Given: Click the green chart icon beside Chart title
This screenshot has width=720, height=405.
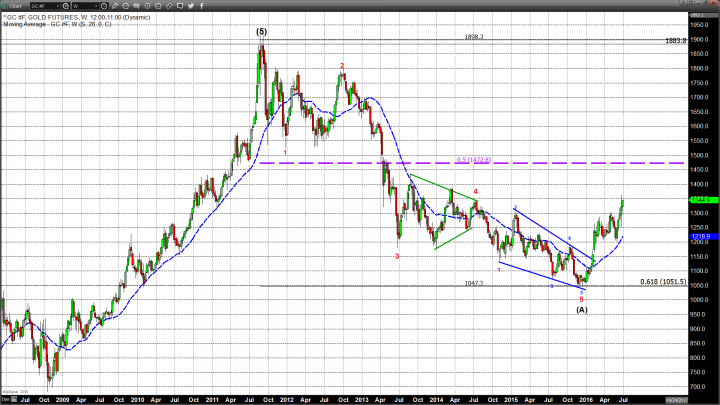Looking at the screenshot, I should pyautogui.click(x=5, y=5).
